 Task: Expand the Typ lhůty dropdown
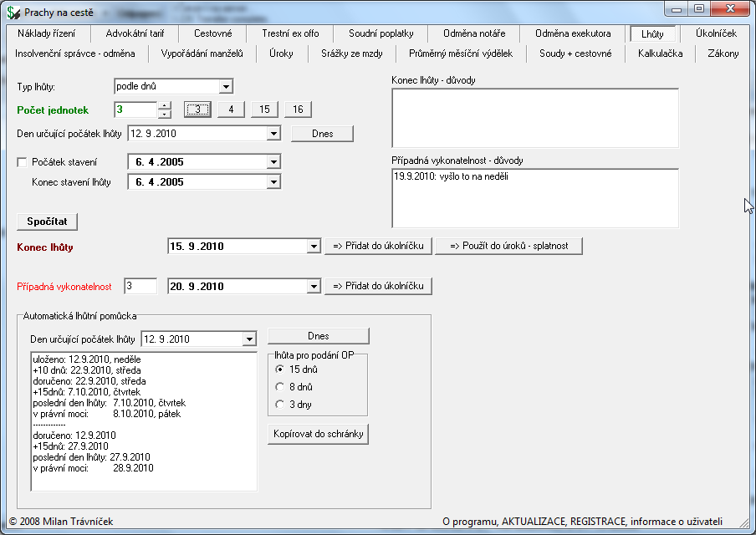(225, 87)
